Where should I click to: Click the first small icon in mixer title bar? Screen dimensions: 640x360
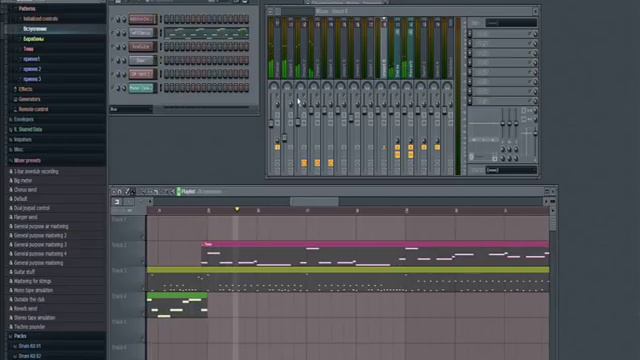click(x=270, y=11)
